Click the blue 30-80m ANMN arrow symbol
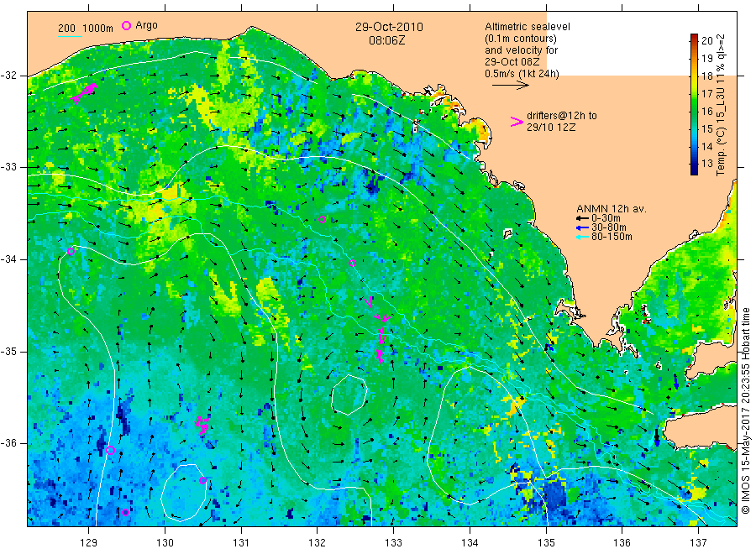Viewport: 756px width, 554px height. tap(582, 227)
